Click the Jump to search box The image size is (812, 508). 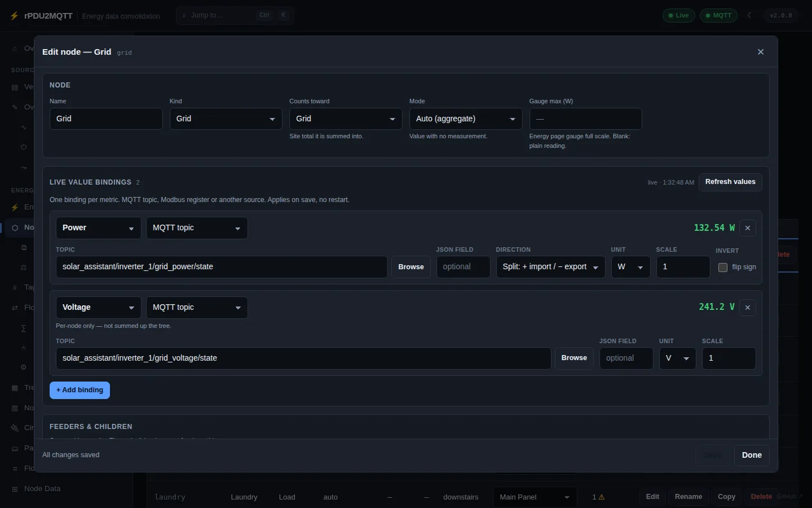[x=235, y=16]
